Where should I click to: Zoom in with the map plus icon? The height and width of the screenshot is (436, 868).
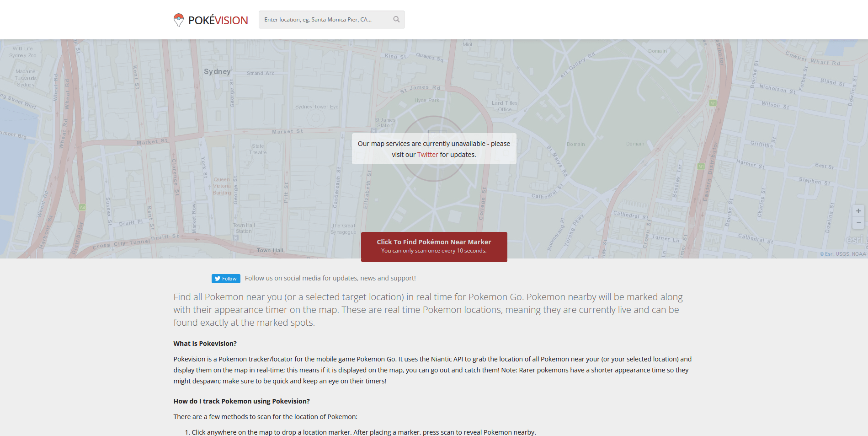click(x=858, y=211)
